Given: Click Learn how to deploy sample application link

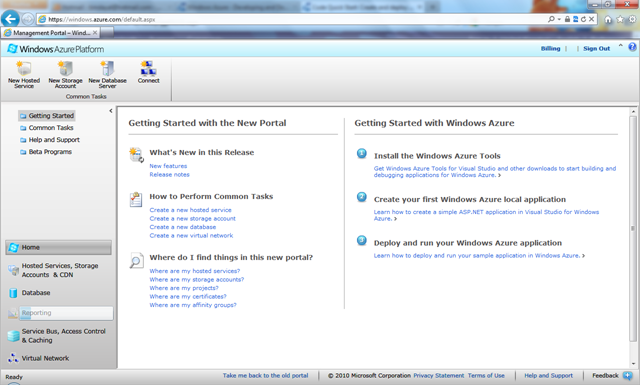Looking at the screenshot, I should [x=479, y=256].
